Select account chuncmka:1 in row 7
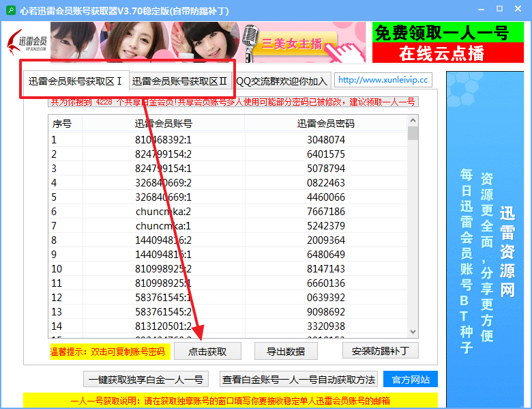The width and height of the screenshot is (532, 409). (x=163, y=225)
